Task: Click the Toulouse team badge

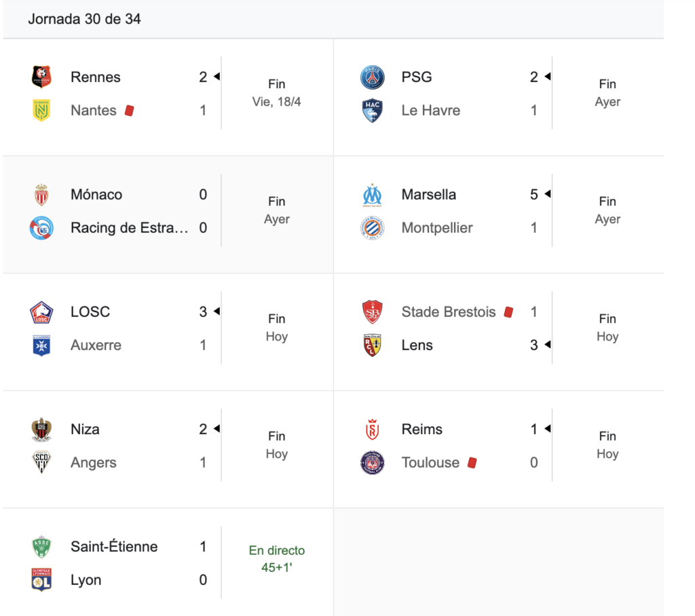Action: coord(373,463)
